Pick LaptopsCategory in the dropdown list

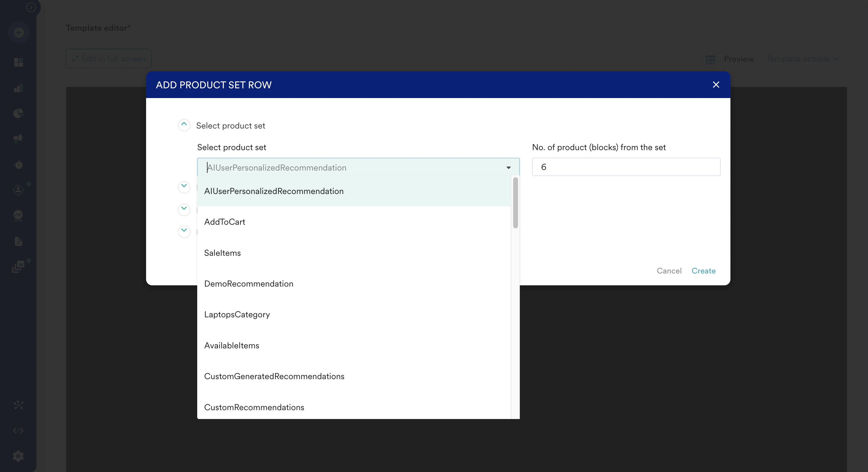pos(237,315)
